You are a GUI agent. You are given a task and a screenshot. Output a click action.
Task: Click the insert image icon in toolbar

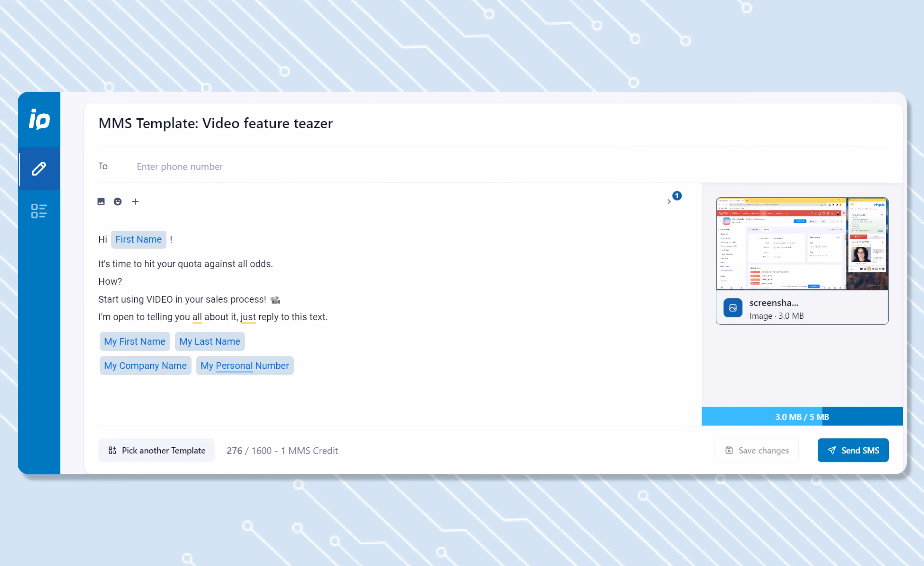[x=101, y=201]
